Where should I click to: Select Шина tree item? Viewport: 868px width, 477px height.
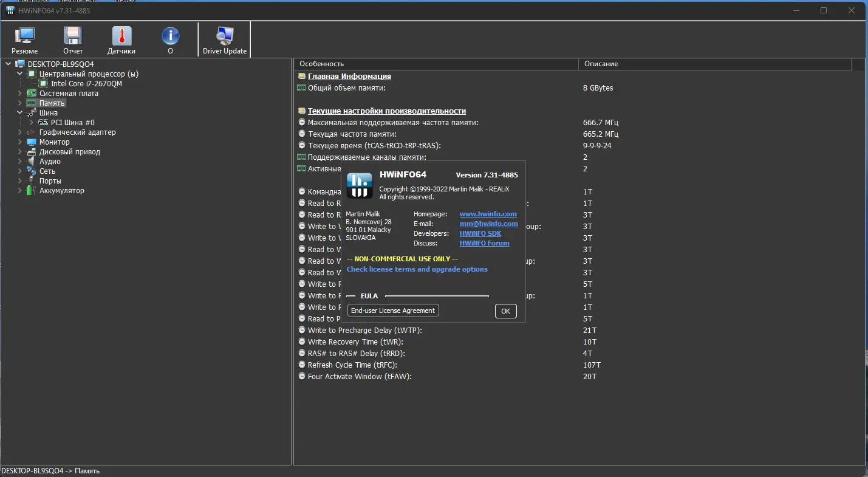tap(49, 112)
